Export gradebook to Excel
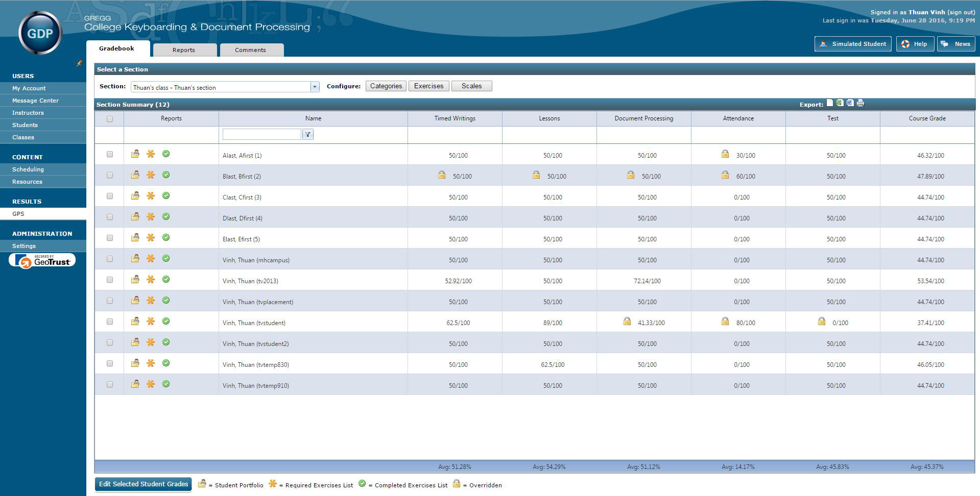 coord(840,103)
